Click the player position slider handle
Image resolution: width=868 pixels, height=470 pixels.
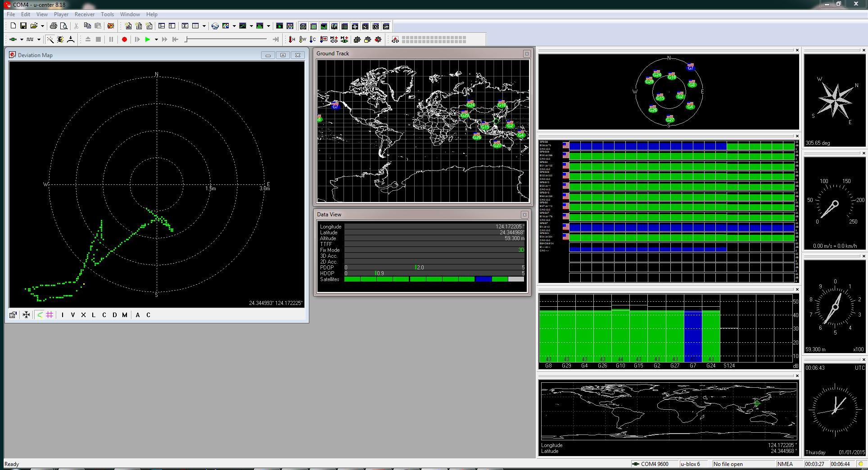coord(186,40)
